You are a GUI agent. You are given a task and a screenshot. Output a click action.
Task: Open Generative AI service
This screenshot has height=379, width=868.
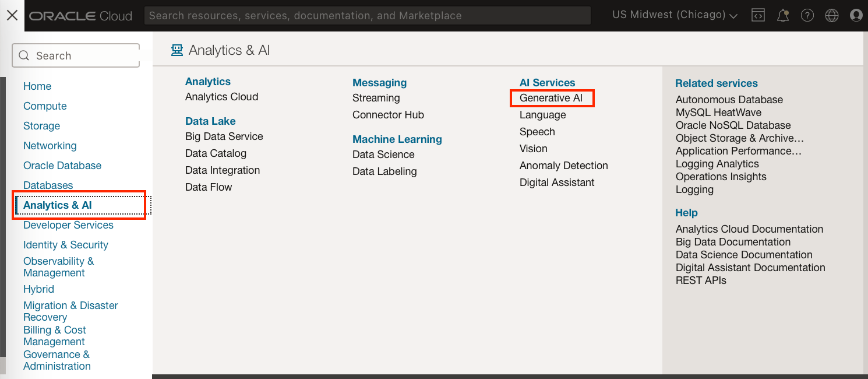pyautogui.click(x=551, y=98)
